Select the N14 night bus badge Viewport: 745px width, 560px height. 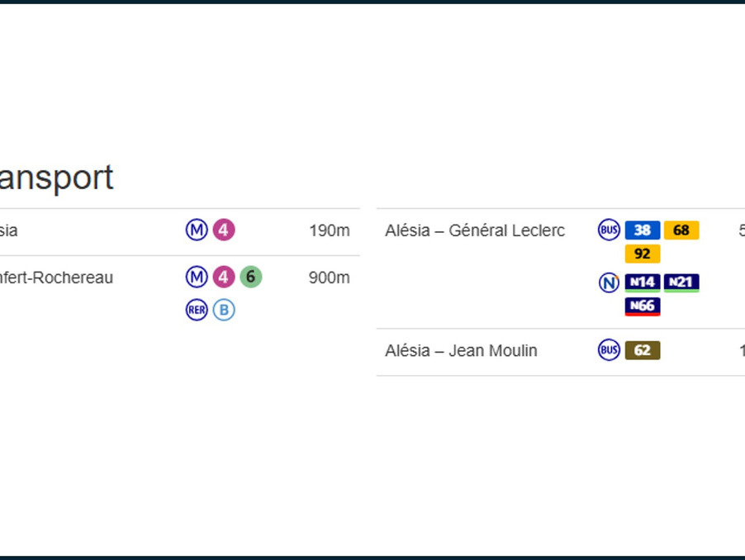[x=643, y=282]
